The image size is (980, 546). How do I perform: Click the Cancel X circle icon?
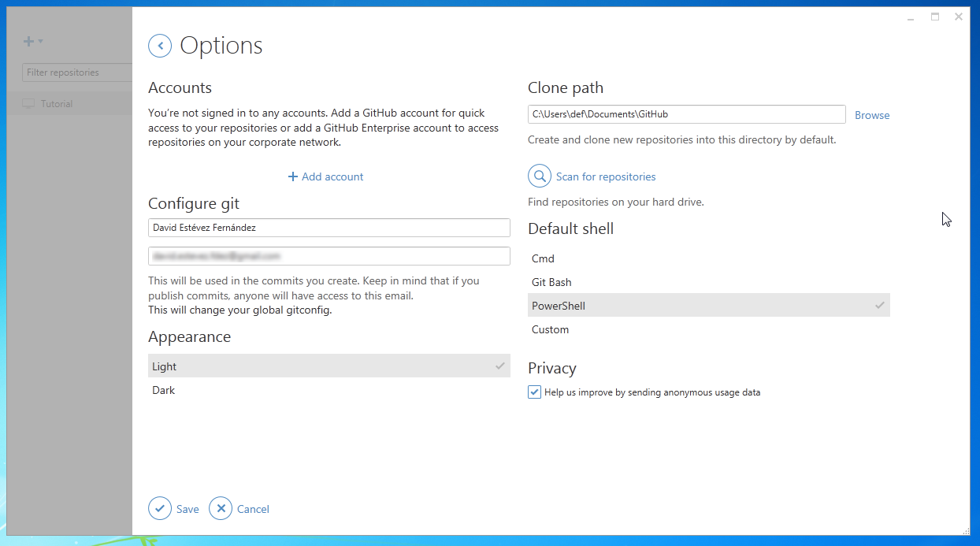(x=221, y=509)
